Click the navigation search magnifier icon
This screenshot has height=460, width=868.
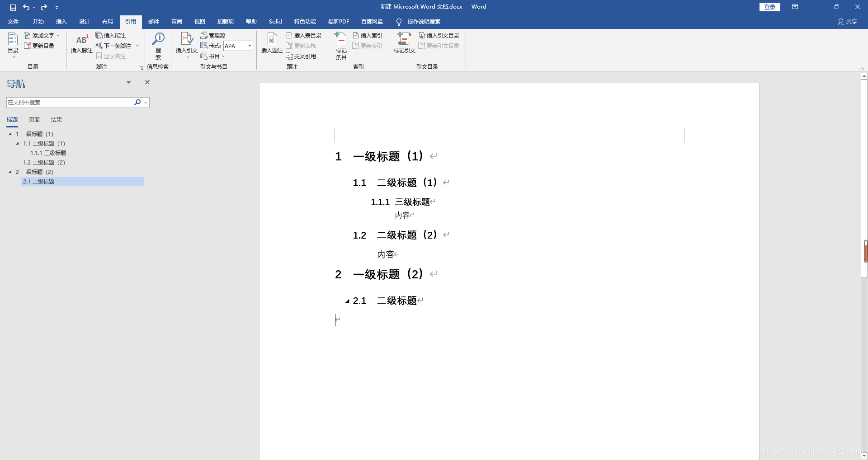pyautogui.click(x=137, y=103)
